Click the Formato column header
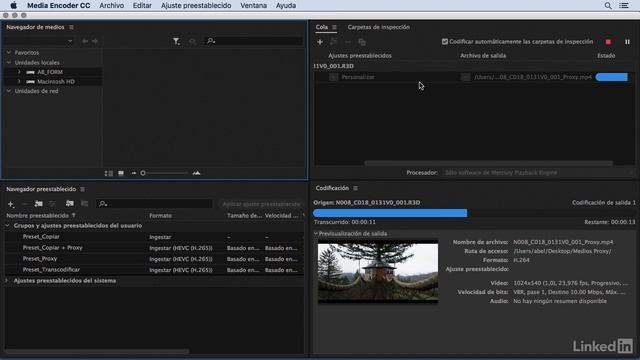The image size is (640, 360). (160, 216)
